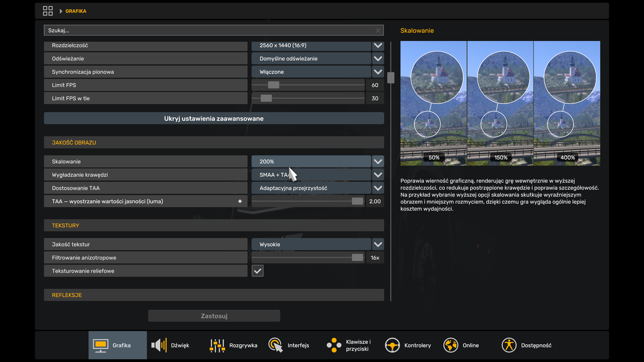
Task: Select the Klawisze i przyciski keys icon
Action: click(x=333, y=345)
